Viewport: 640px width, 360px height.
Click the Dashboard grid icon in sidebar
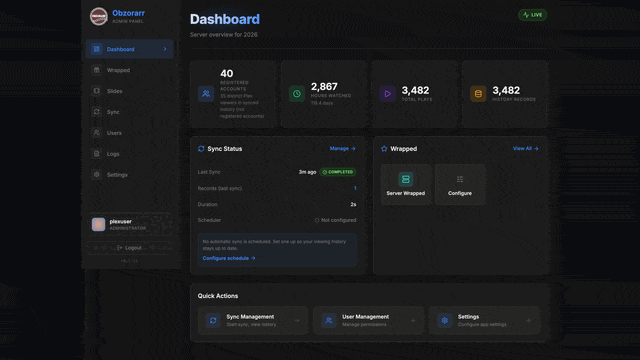[x=96, y=49]
